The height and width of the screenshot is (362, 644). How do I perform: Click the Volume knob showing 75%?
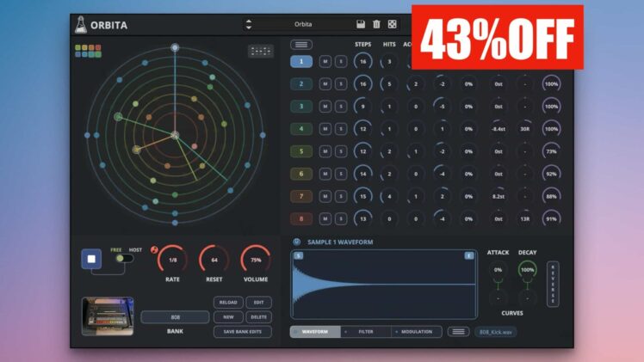256,260
